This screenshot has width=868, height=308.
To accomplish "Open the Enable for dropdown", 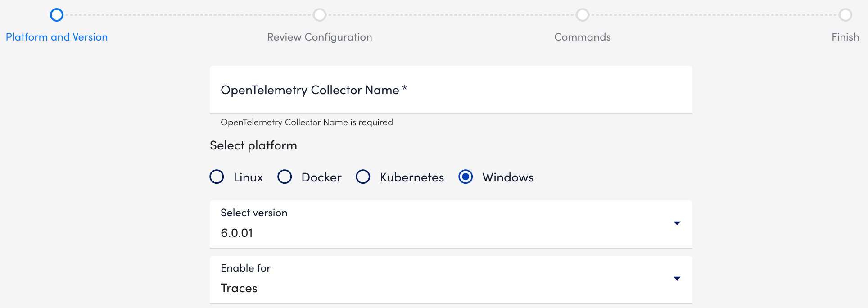I will (x=450, y=279).
